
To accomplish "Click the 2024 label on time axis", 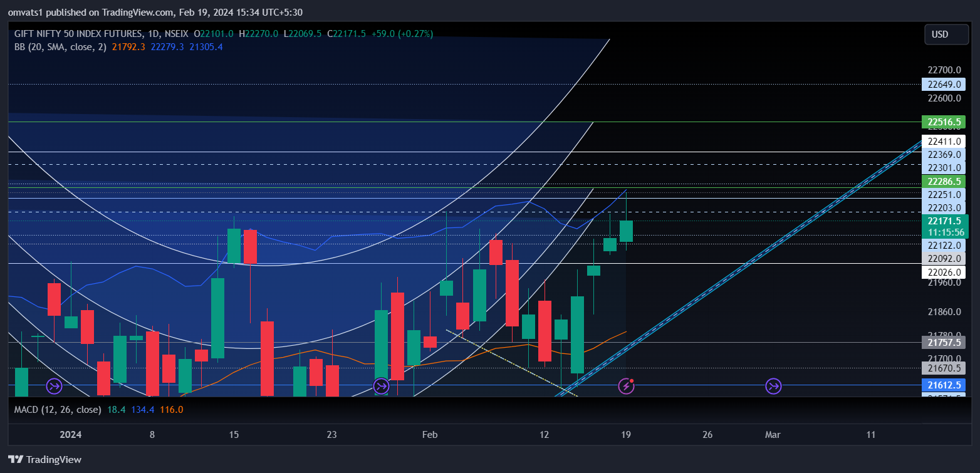I will pos(71,435).
